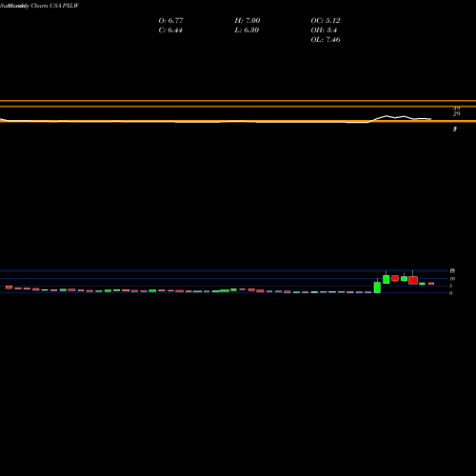Select axis label 0 on candlestick scale
Screen dimensions: 476x476
point(450,293)
